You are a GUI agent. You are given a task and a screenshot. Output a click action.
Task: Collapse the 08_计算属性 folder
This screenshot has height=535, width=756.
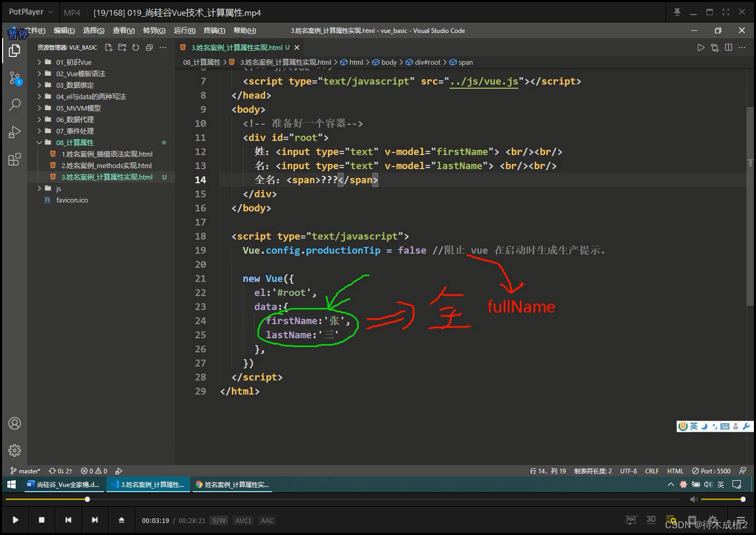pos(75,142)
